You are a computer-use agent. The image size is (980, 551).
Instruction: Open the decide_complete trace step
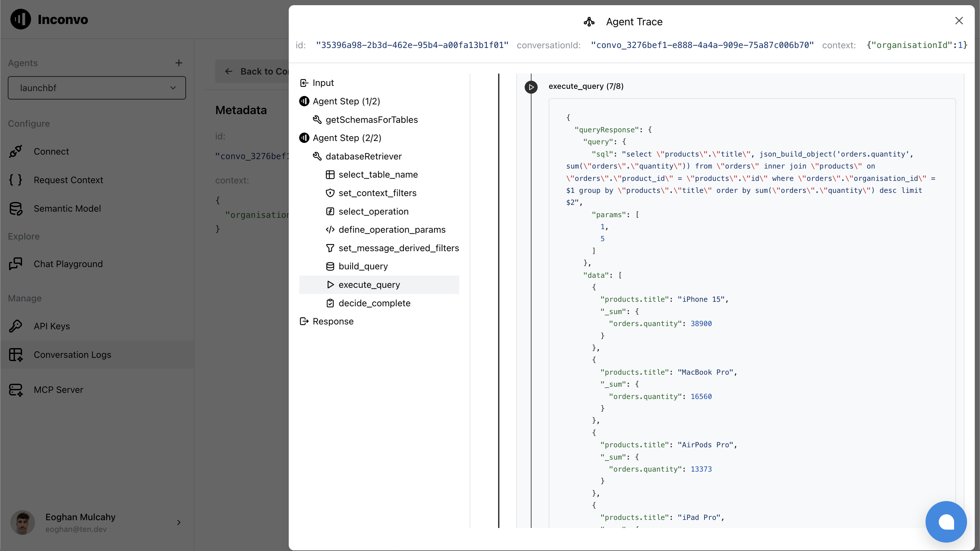click(374, 303)
